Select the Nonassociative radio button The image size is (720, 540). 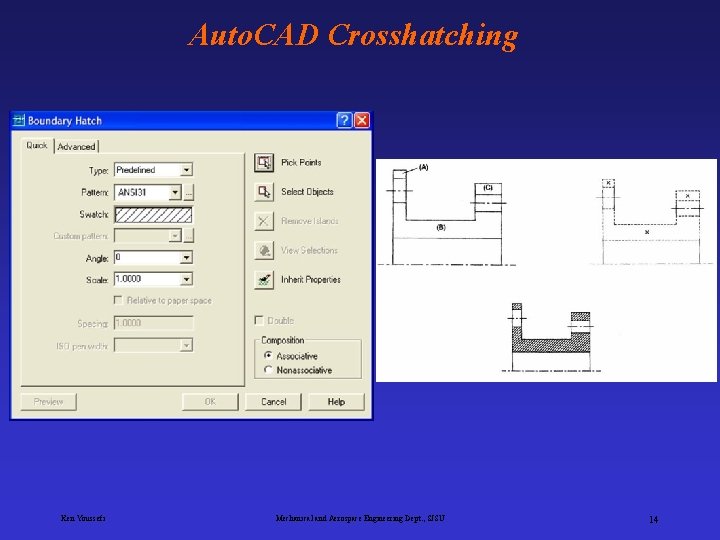[x=269, y=370]
